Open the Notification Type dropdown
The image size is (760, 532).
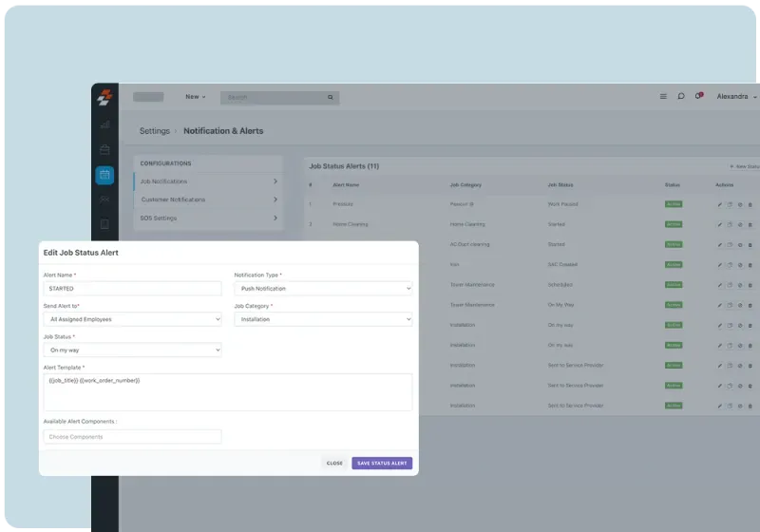pos(323,288)
